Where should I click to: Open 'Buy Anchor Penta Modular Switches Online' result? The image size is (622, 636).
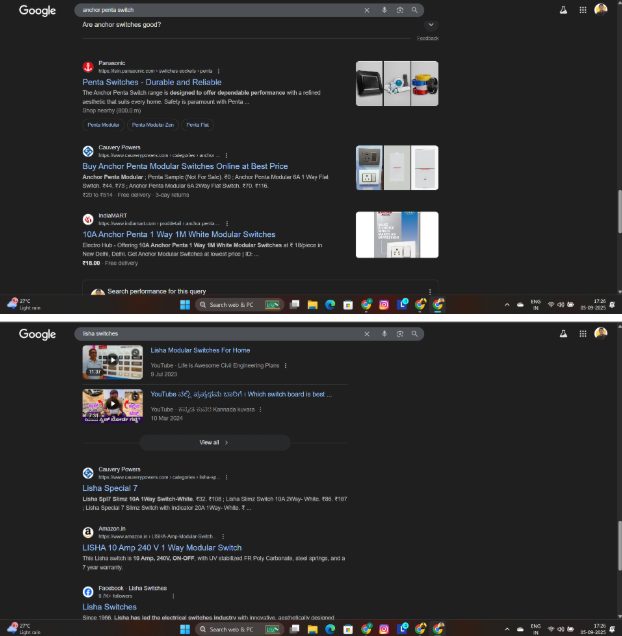[185, 166]
